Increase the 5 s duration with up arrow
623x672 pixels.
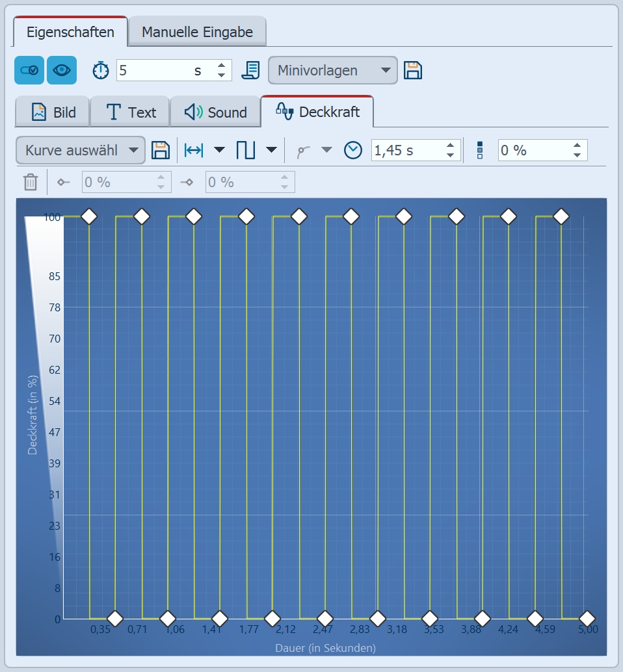[x=221, y=66]
